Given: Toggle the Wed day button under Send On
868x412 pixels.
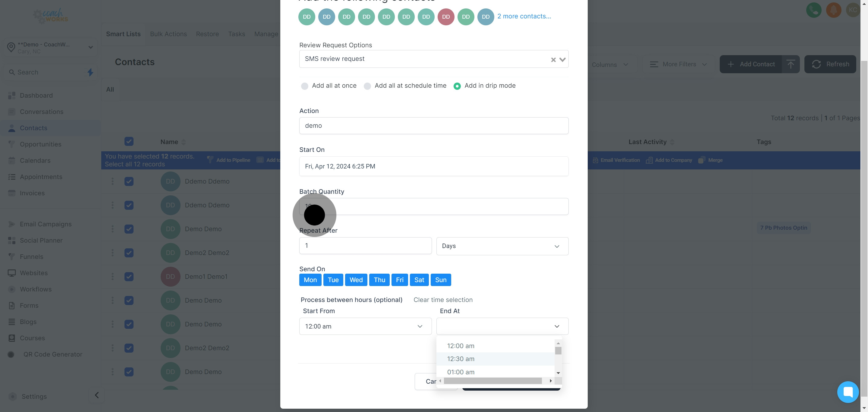Looking at the screenshot, I should click(356, 280).
